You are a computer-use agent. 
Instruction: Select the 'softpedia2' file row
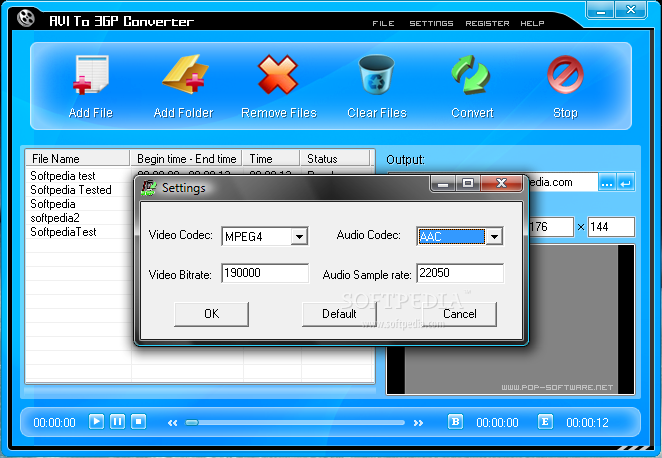coord(79,217)
